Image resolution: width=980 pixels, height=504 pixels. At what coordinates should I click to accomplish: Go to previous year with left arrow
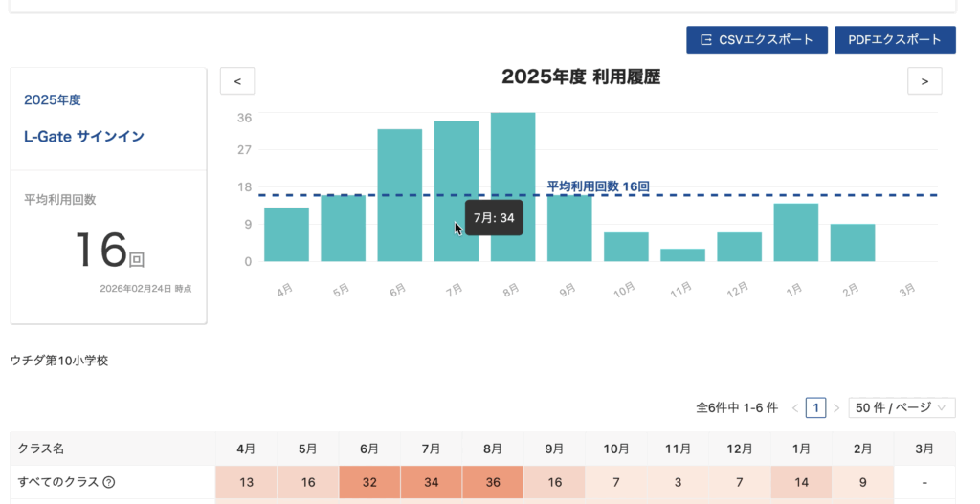click(237, 81)
